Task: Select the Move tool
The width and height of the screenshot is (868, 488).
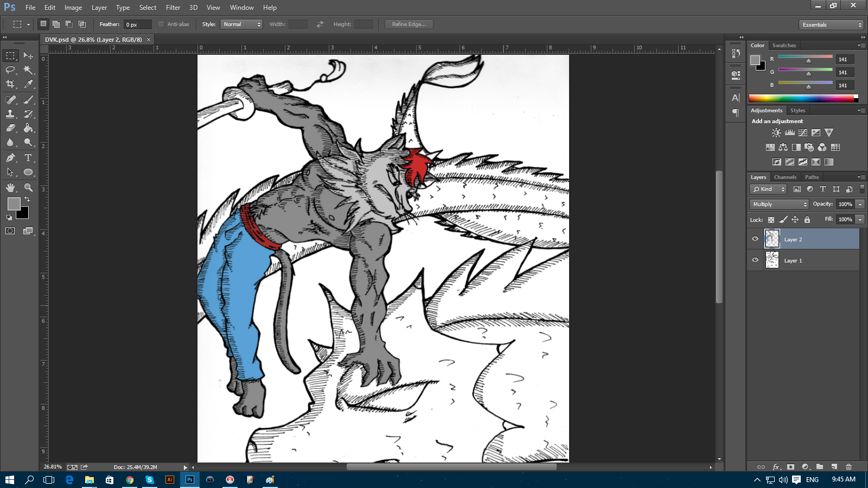Action: [28, 56]
